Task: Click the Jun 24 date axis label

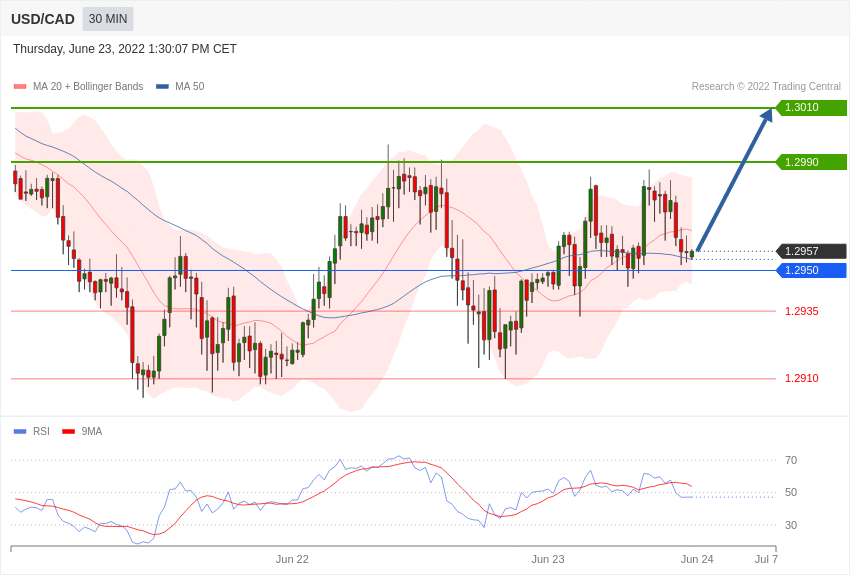Action: (697, 559)
